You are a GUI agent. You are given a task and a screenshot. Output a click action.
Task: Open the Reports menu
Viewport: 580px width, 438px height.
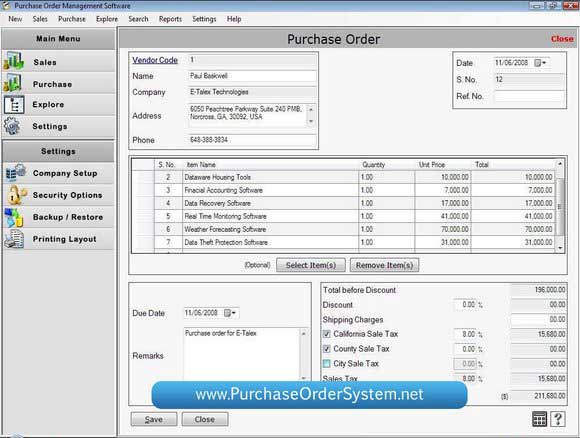point(170,19)
